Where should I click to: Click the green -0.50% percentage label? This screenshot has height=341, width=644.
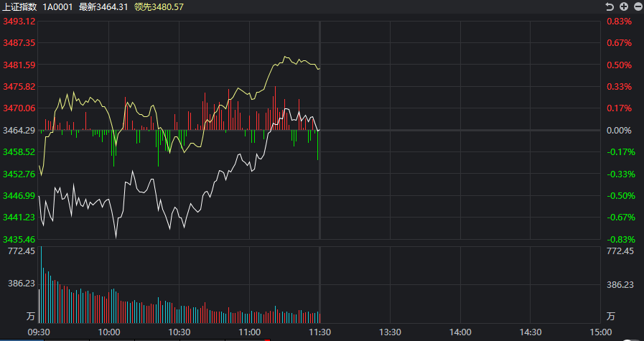point(620,195)
